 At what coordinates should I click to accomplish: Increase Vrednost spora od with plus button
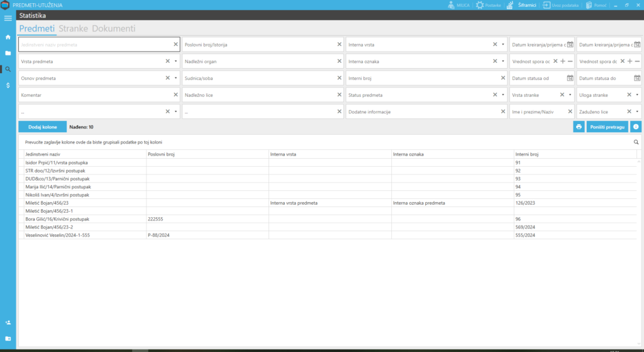(562, 61)
